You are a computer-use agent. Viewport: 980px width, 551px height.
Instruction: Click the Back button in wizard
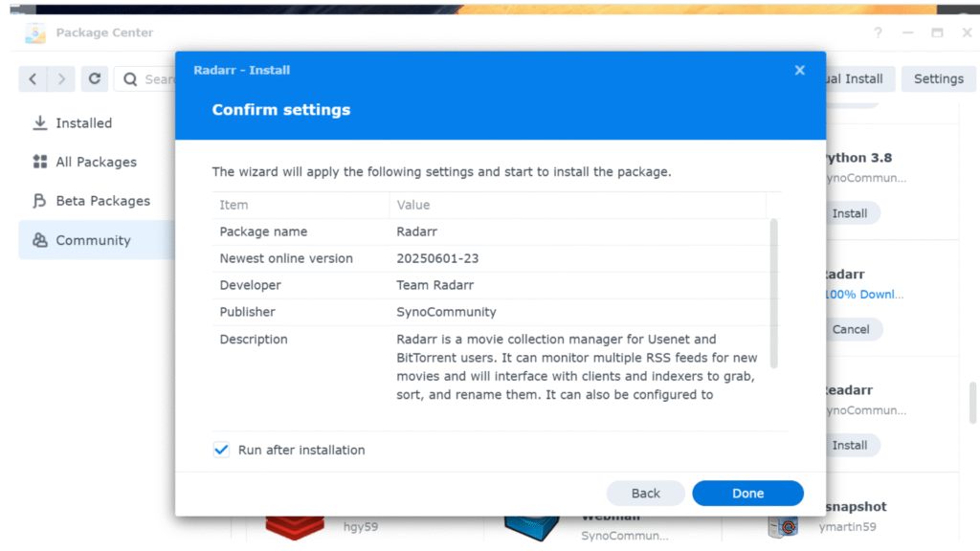point(645,494)
